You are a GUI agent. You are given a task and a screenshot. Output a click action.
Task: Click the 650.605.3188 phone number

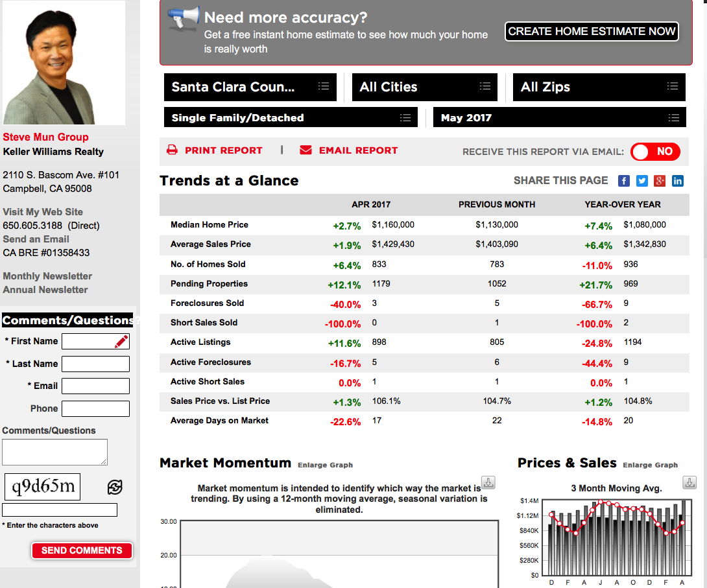pos(32,226)
